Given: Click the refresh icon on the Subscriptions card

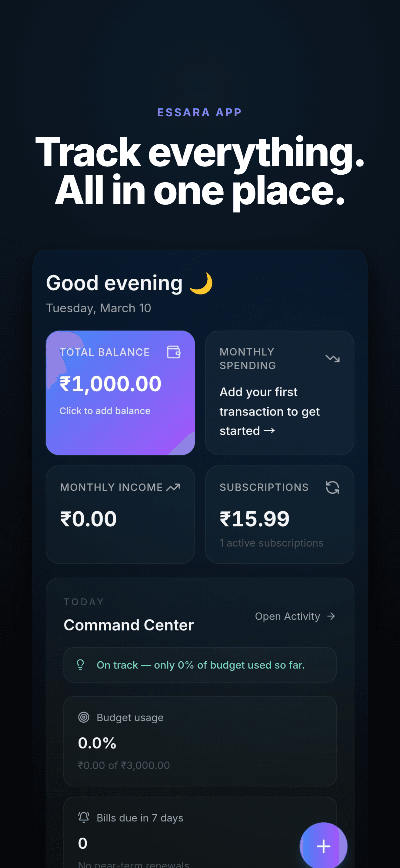Looking at the screenshot, I should click(x=333, y=487).
